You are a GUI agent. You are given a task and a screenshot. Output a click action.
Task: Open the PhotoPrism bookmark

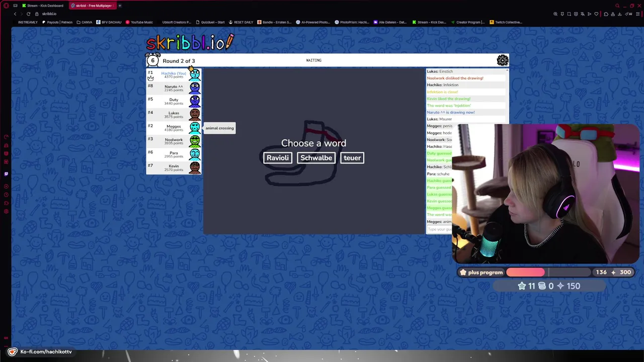click(x=352, y=22)
